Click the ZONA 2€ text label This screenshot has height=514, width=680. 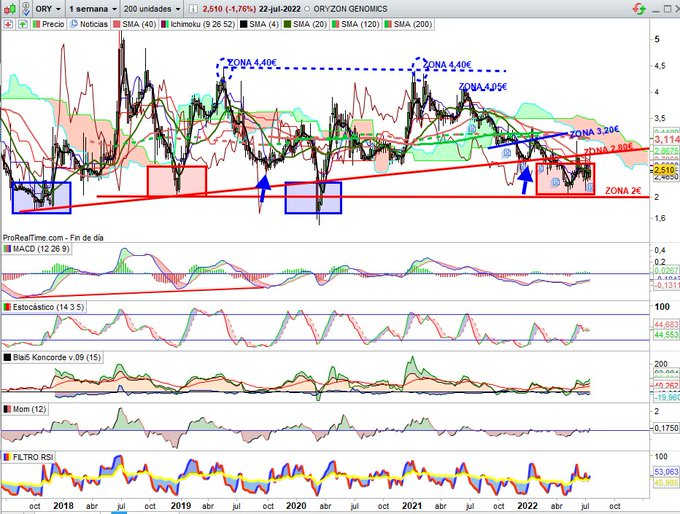[623, 190]
